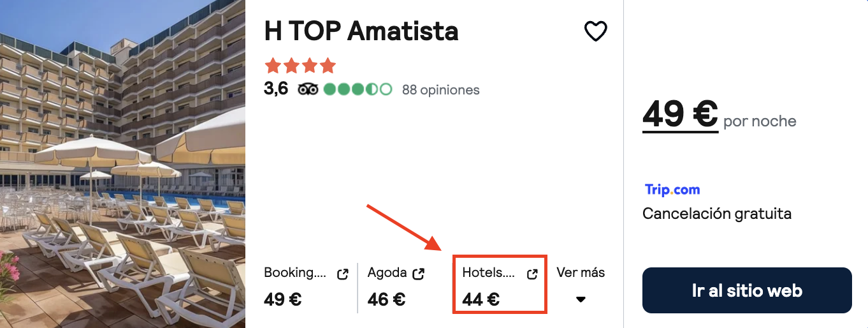The width and height of the screenshot is (868, 328).
Task: Click the orange four-star rating icons
Action: tap(300, 66)
